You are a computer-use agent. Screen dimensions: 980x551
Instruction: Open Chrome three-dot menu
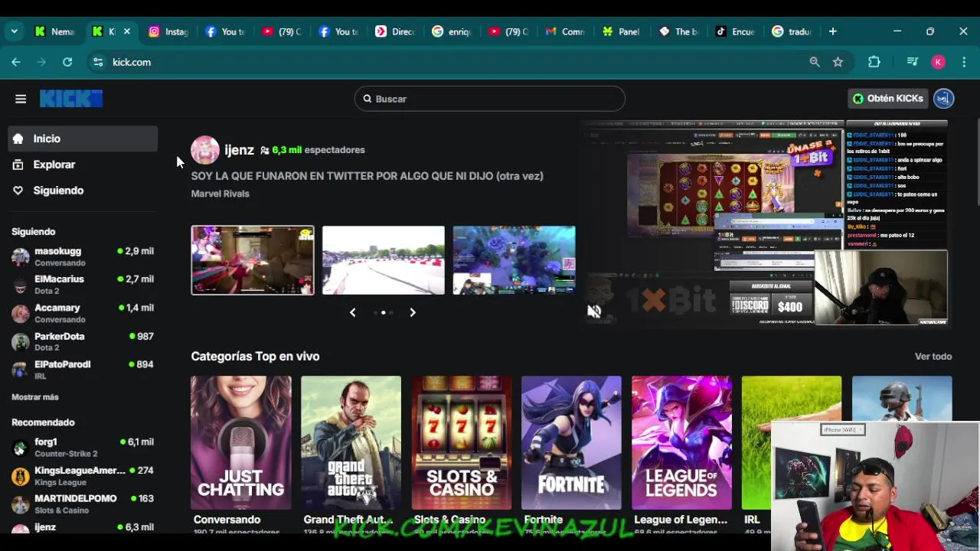964,62
